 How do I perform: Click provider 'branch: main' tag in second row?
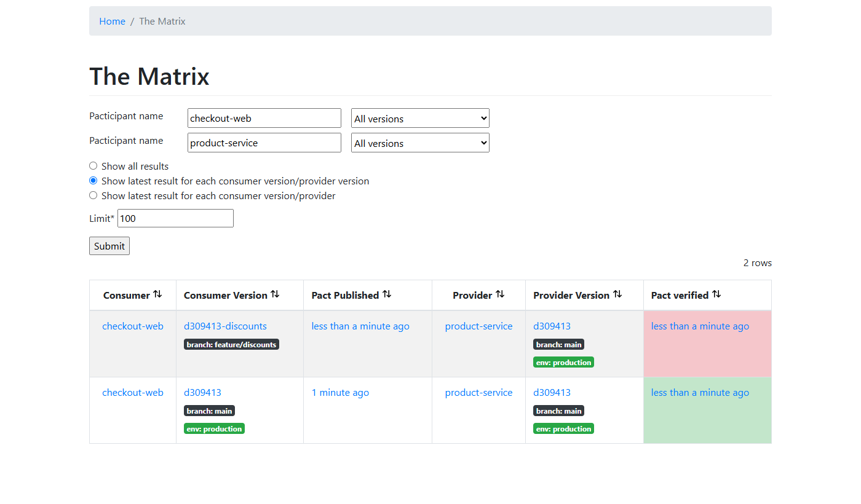[558, 411]
